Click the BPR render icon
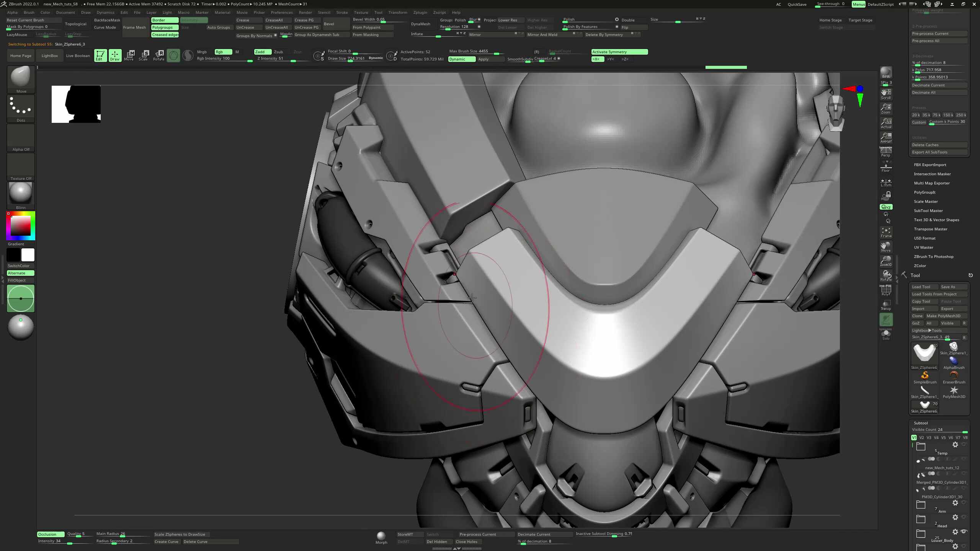Viewport: 980px width, 551px height. 886,73
